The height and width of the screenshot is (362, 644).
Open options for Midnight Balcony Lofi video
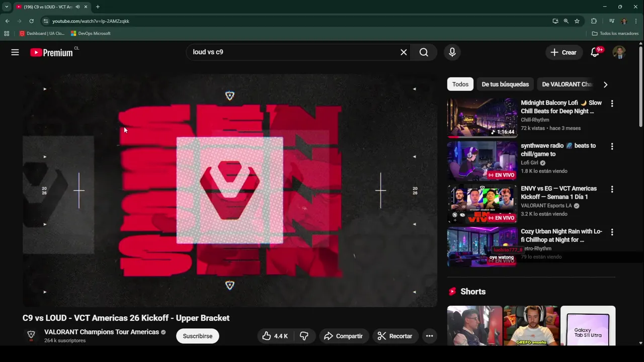coord(612,104)
